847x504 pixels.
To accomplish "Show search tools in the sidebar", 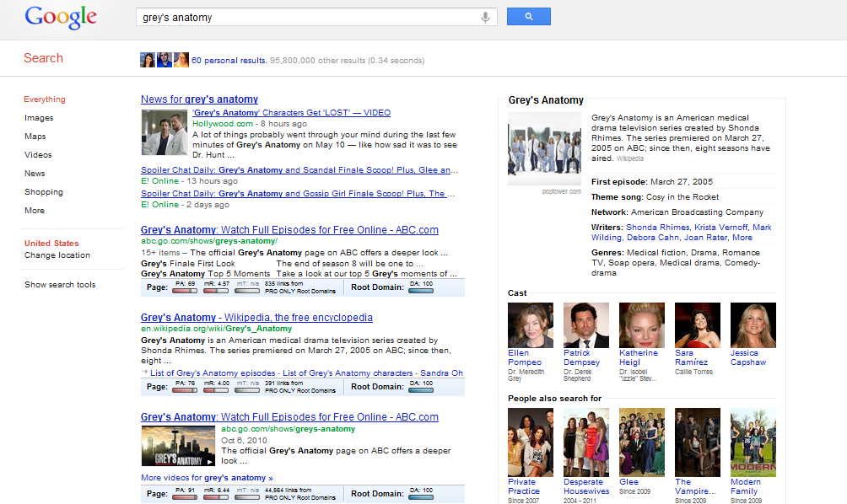I will pos(60,284).
